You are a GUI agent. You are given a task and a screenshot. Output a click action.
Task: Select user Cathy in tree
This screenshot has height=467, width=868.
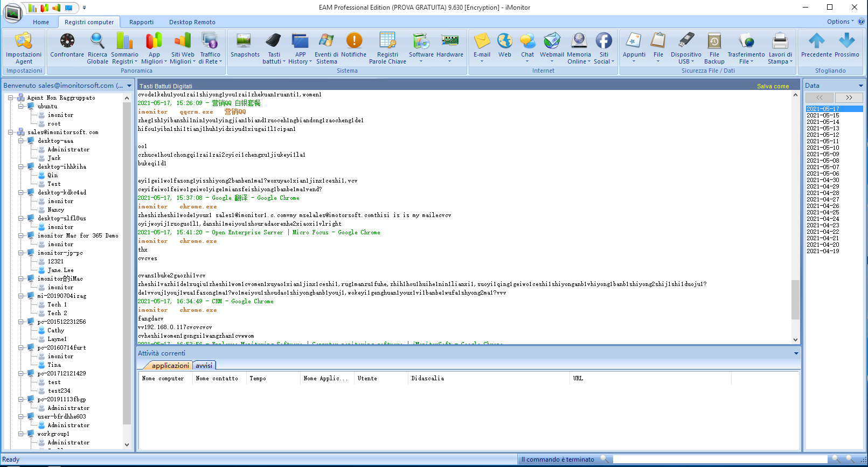click(x=56, y=330)
